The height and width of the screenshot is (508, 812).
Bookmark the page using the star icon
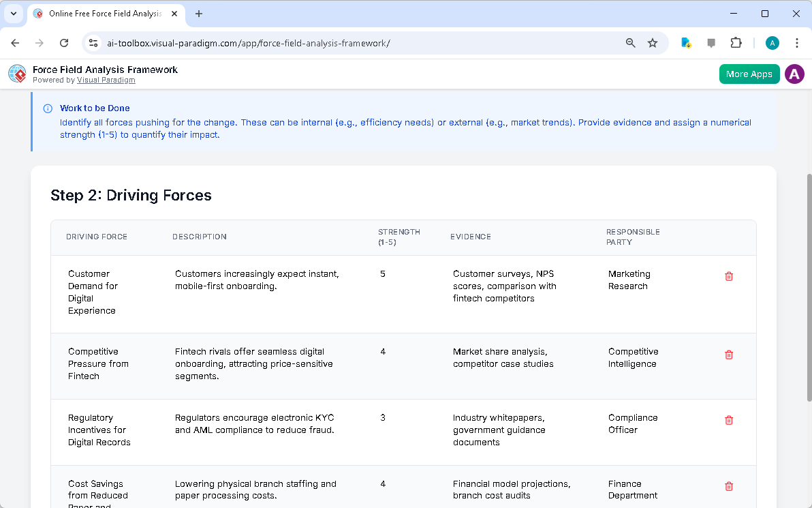pyautogui.click(x=653, y=42)
